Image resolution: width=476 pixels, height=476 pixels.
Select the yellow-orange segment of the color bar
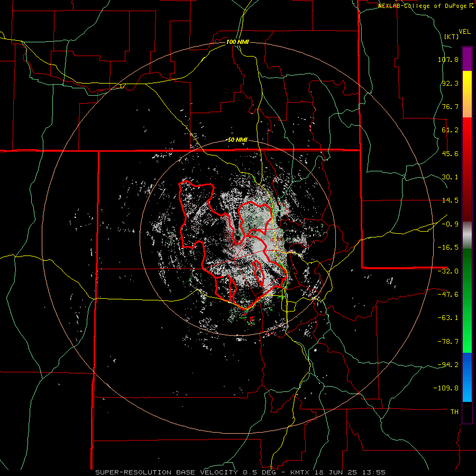(x=467, y=94)
